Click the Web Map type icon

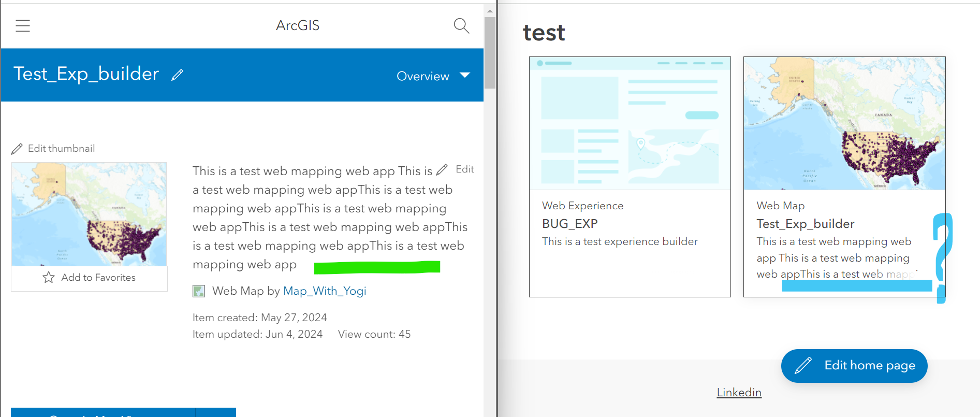199,291
